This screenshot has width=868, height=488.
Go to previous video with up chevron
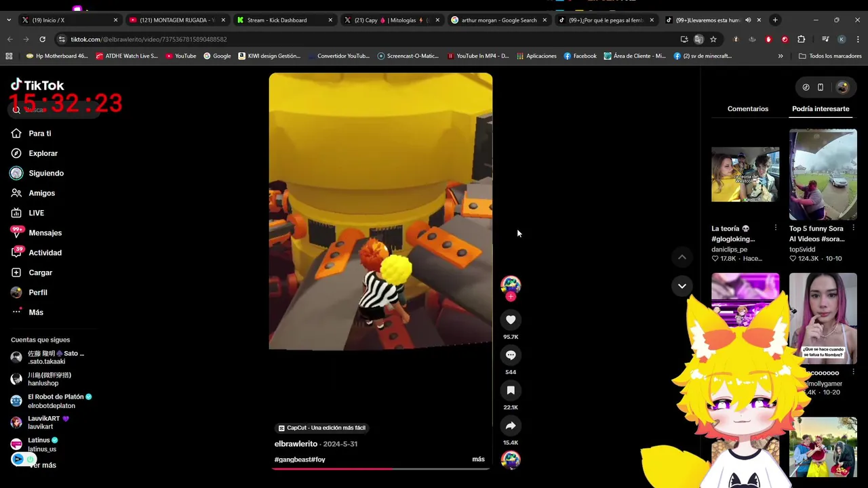682,257
